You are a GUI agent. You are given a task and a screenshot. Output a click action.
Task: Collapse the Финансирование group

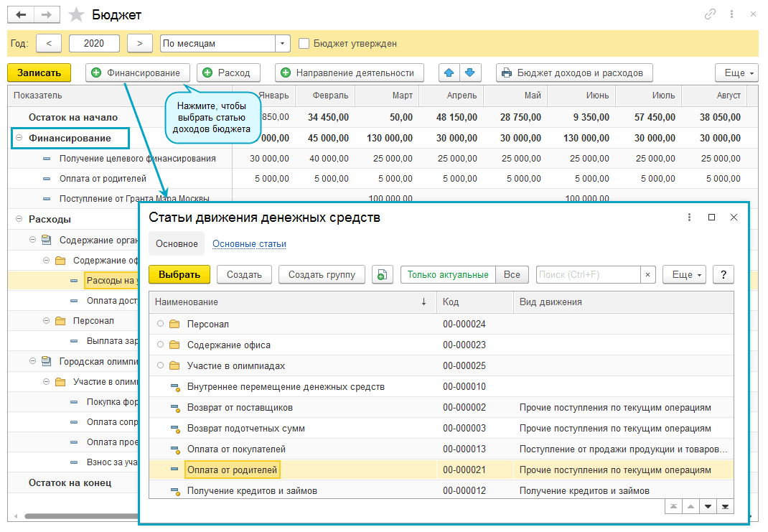coord(19,138)
